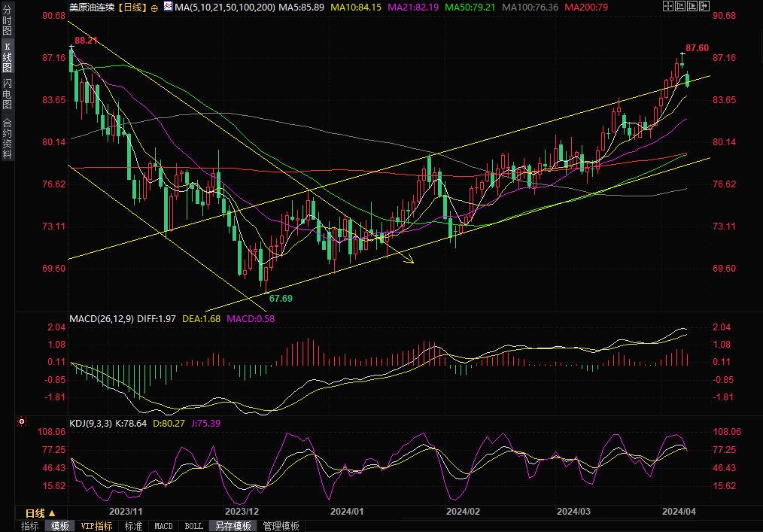
Task: Select K线图 view in left sidebar
Action: tap(7, 57)
